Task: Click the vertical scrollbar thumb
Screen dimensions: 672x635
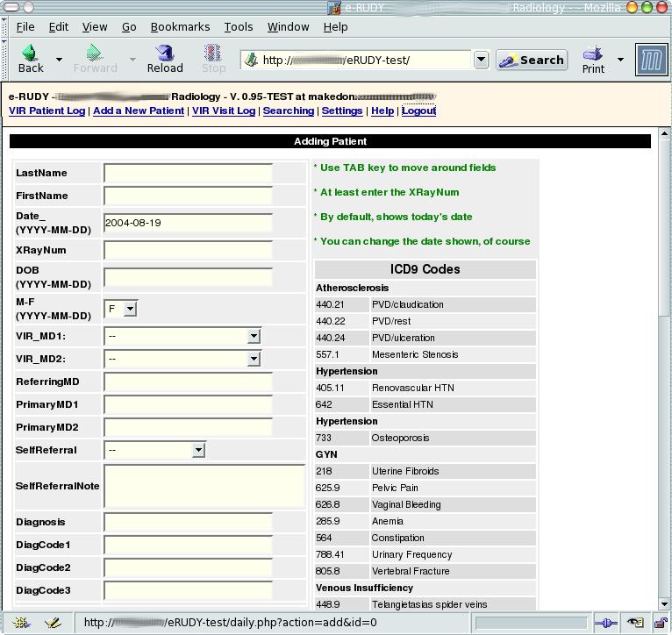Action: pyautogui.click(x=664, y=228)
